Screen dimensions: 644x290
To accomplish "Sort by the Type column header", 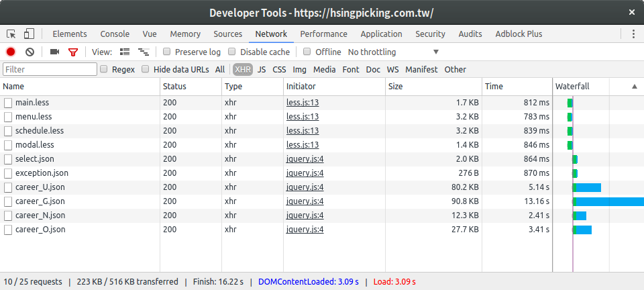I will [x=253, y=86].
